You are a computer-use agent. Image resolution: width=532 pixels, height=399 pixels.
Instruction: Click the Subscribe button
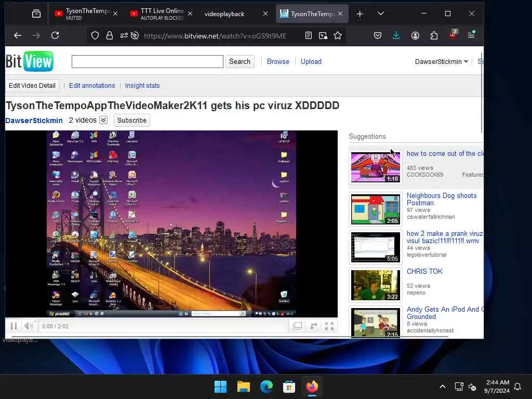[x=131, y=120]
